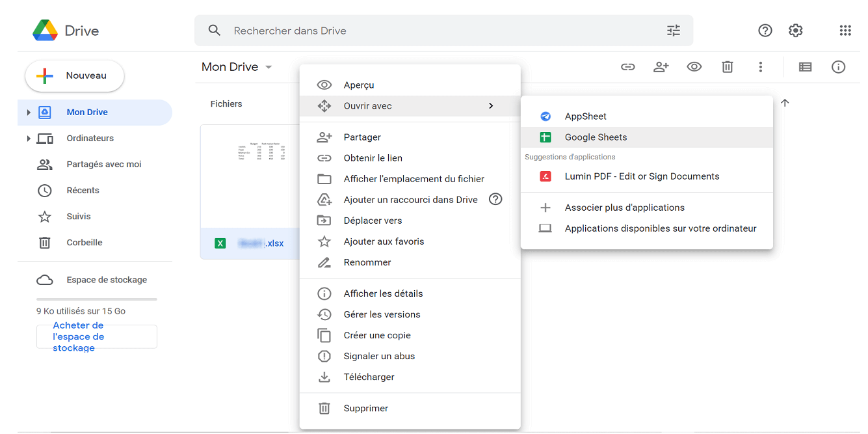Choose Afficher l'emplacement du fichier

point(410,179)
